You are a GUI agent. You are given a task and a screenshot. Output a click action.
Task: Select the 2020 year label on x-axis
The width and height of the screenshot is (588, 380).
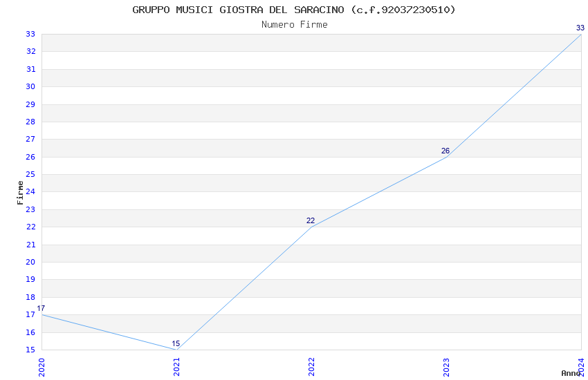42,368
